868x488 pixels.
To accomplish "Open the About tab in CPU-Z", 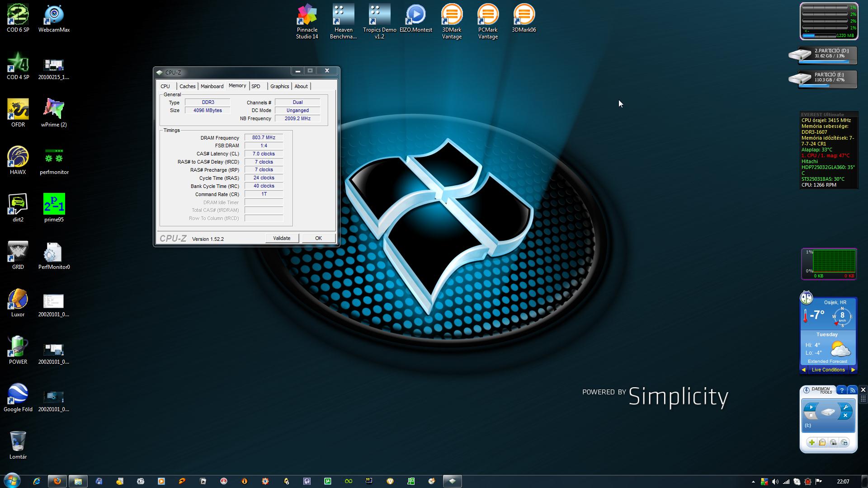I will (x=301, y=86).
